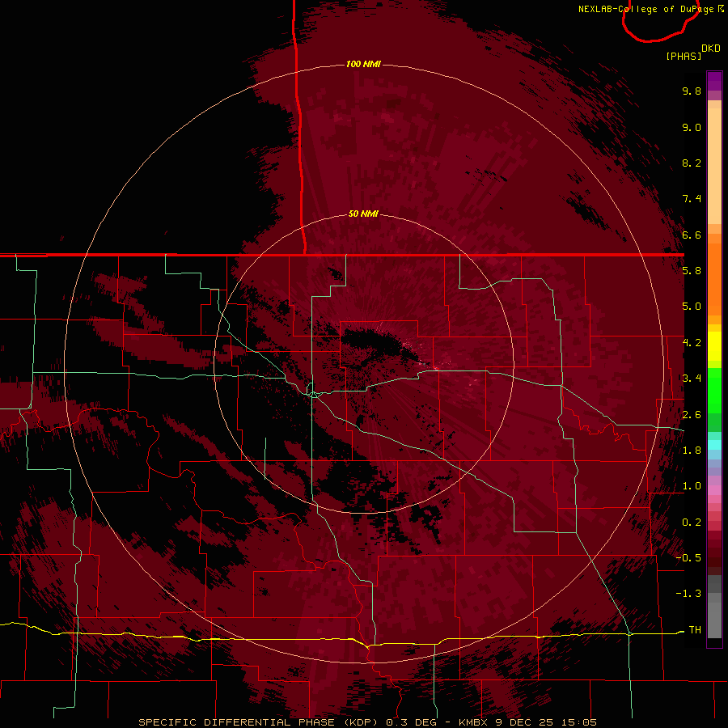Click the DKD label above the legend
Image resolution: width=728 pixels, height=728 pixels.
[711, 49]
